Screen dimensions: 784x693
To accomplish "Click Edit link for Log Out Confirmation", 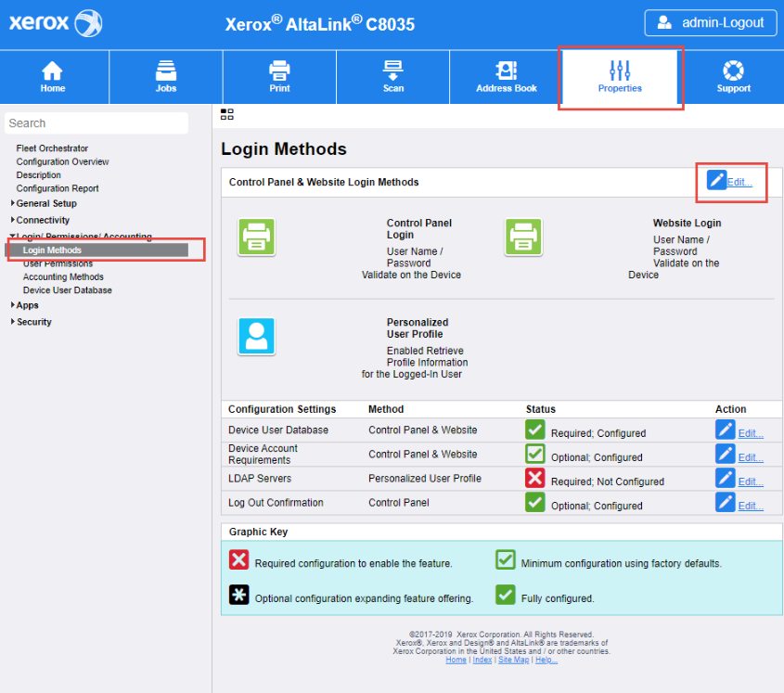I will pos(751,506).
